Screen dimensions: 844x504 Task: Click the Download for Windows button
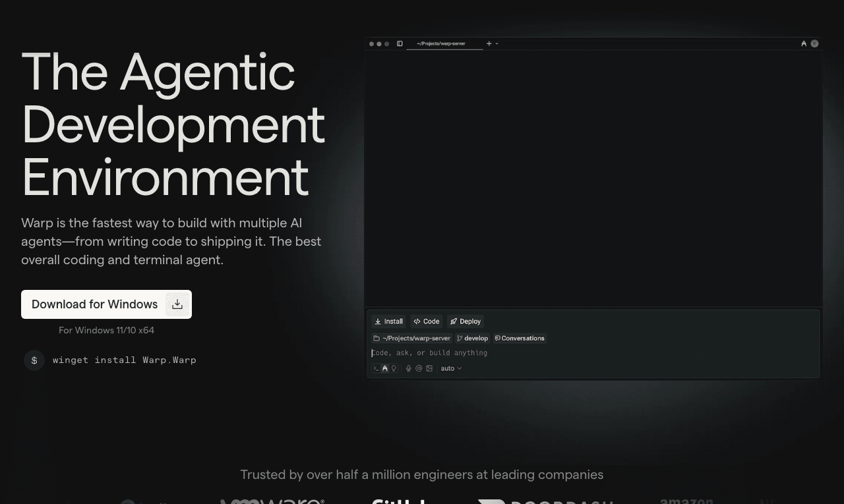(x=106, y=304)
